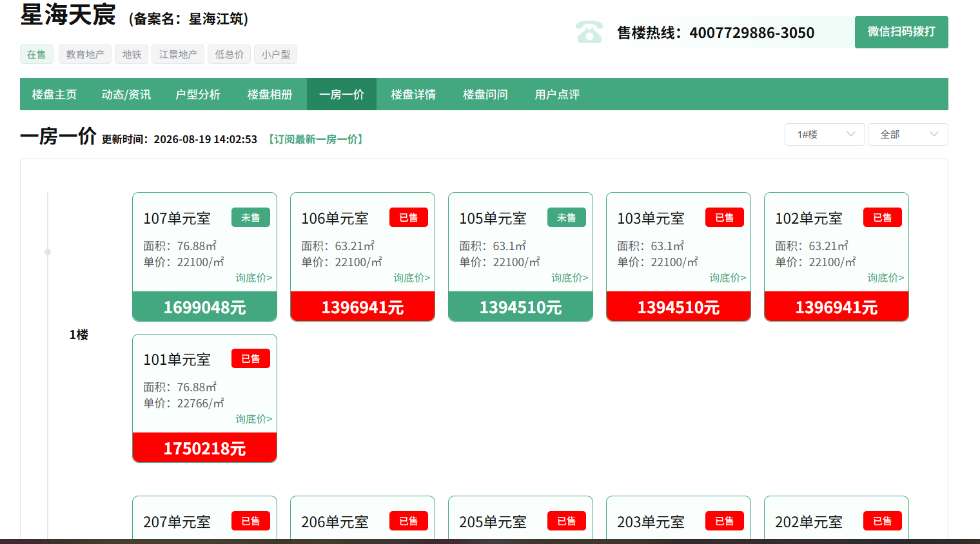The height and width of the screenshot is (544, 980).
Task: Click 询底价 for unit 107
Action: [x=254, y=278]
